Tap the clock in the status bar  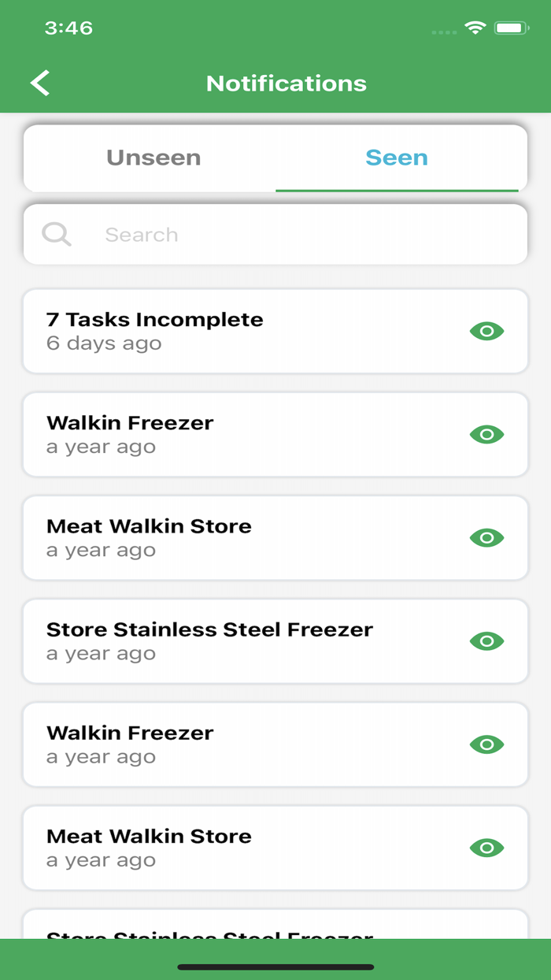click(x=68, y=28)
